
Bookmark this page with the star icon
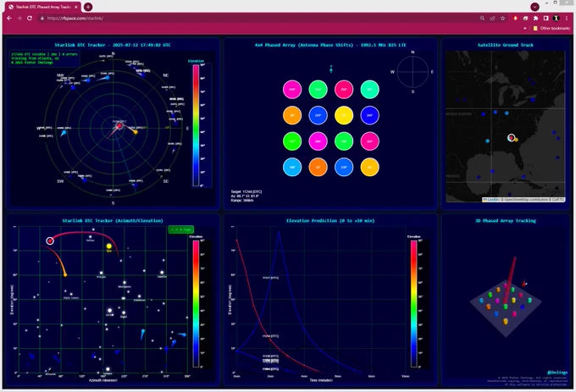coord(502,18)
